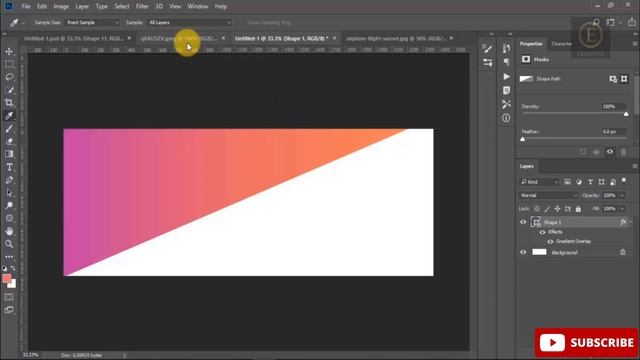This screenshot has height=360, width=640.
Task: Open the Image menu
Action: 61,7
